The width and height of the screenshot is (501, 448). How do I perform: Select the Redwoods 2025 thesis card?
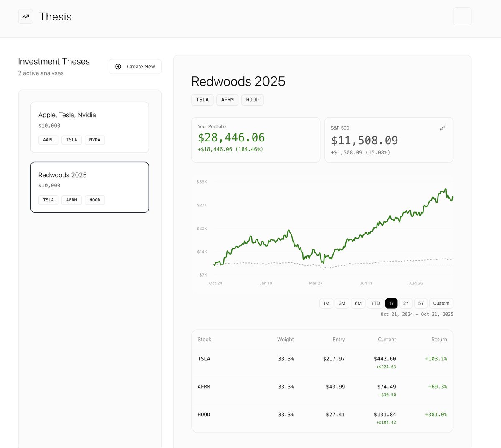click(90, 187)
